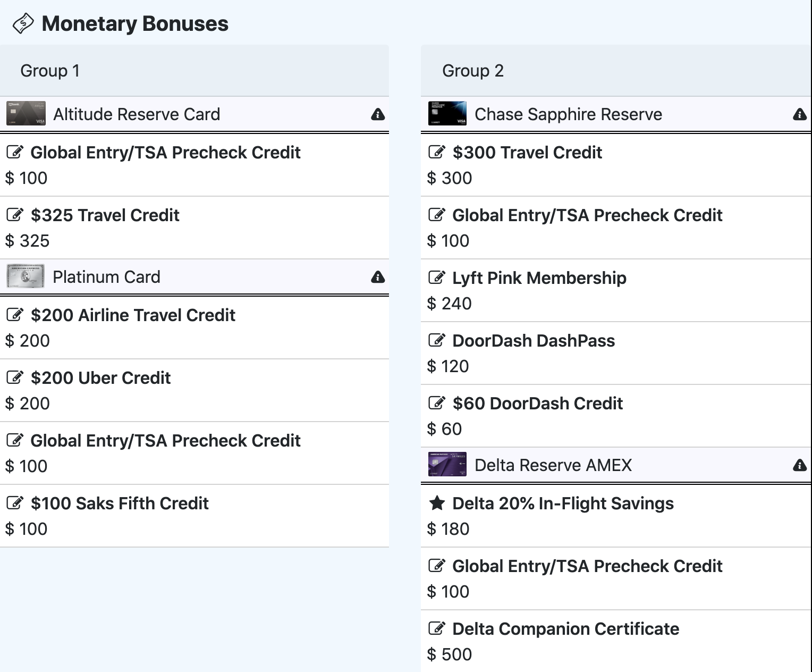Screen dimensions: 812x672
Task: Select the Delta Companion Certificate title
Action: coord(566,629)
